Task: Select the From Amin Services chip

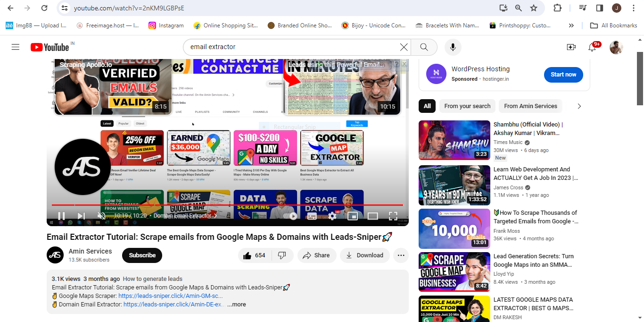Action: coord(530,106)
